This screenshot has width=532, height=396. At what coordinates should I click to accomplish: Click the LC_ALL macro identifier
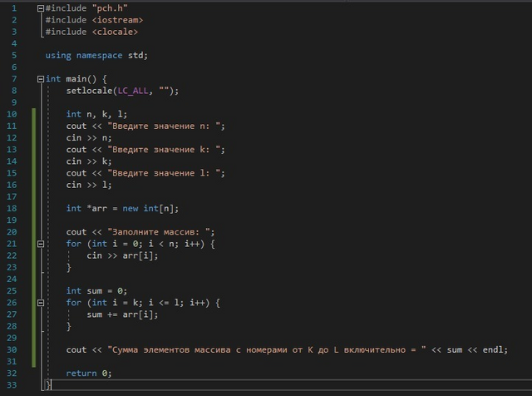(x=133, y=91)
